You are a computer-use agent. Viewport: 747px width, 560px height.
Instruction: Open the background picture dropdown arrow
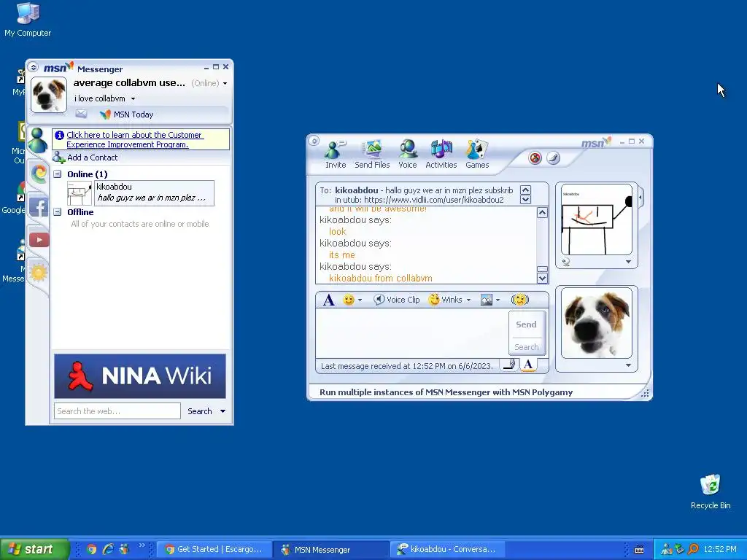click(x=498, y=300)
